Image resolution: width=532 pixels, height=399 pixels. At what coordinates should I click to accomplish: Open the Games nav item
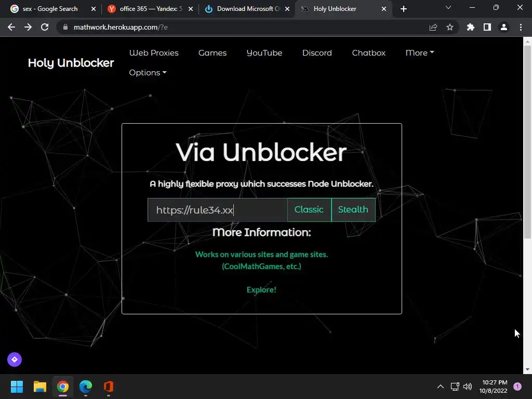coord(212,53)
